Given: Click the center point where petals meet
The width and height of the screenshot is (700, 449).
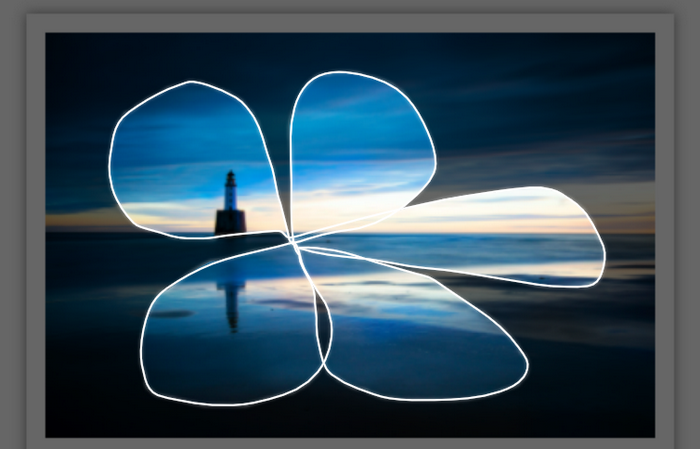Looking at the screenshot, I should pos(293,240).
